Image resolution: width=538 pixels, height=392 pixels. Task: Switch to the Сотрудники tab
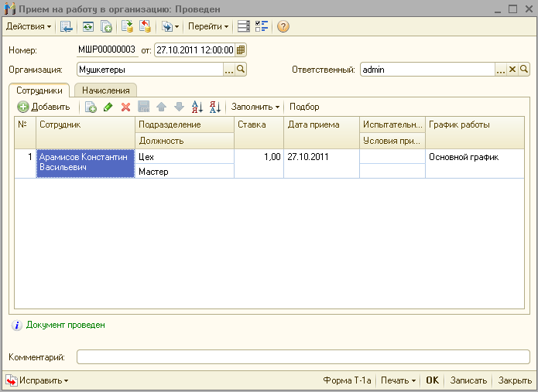(39, 90)
